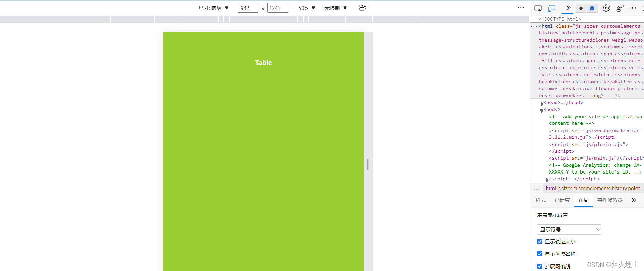Uncheck 显示轨迹大小 checkbox

540,241
